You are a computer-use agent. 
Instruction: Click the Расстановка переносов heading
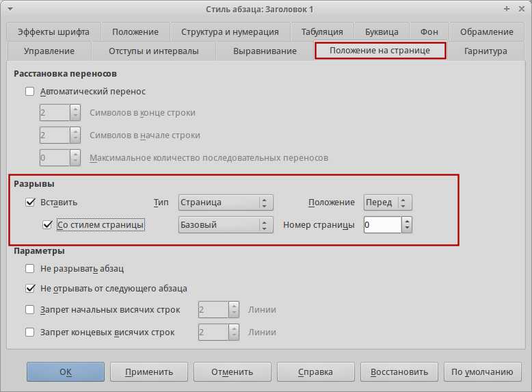65,74
